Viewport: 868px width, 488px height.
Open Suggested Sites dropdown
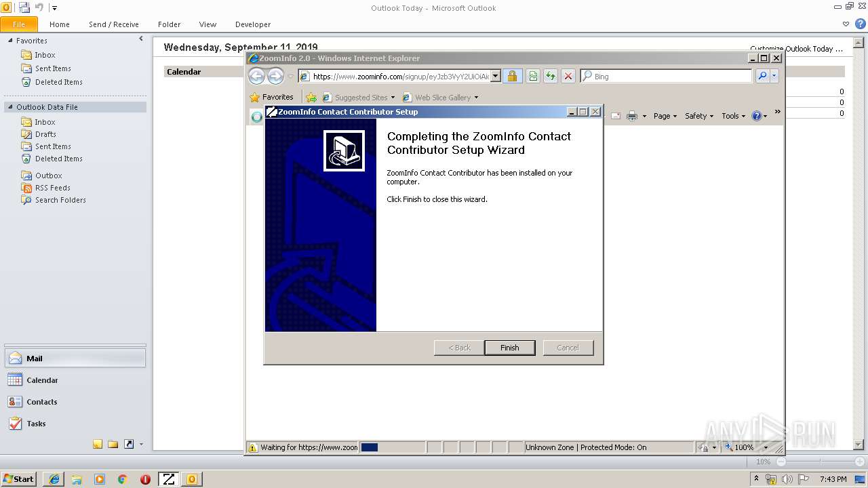(359, 97)
